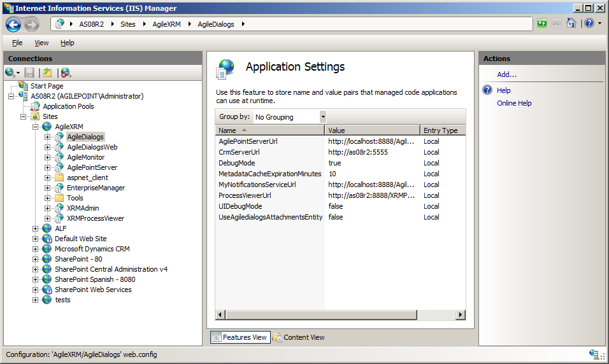Expand the AgilePointServer node
The image size is (609, 364).
47,167
